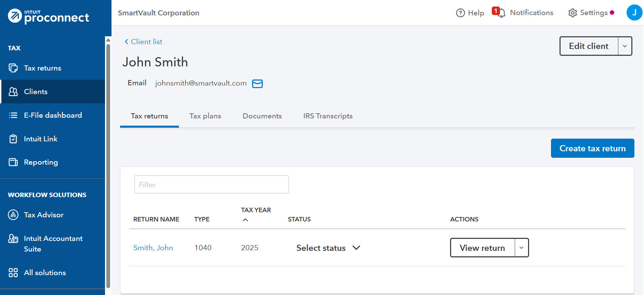The height and width of the screenshot is (295, 644).
Task: Open the Smith, John return link
Action: click(153, 248)
